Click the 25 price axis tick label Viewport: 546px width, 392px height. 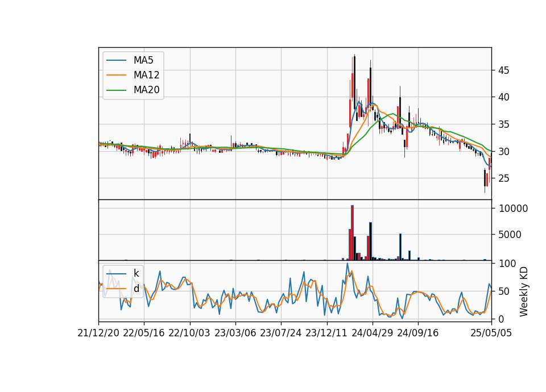[504, 178]
